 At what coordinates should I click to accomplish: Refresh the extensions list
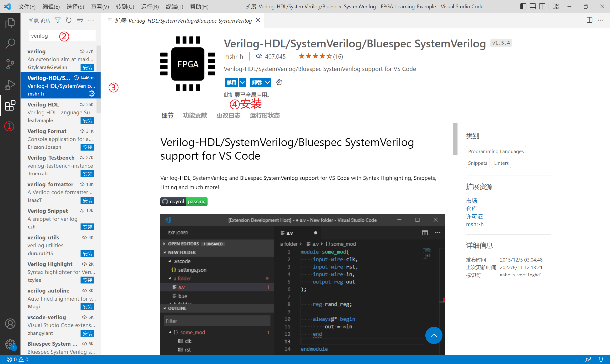coord(69,20)
